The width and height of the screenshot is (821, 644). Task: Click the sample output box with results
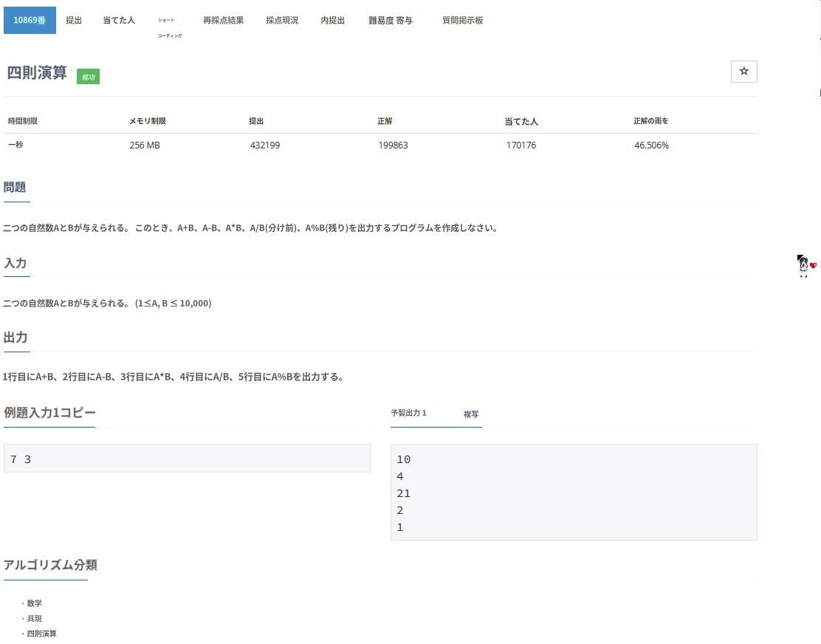573,492
